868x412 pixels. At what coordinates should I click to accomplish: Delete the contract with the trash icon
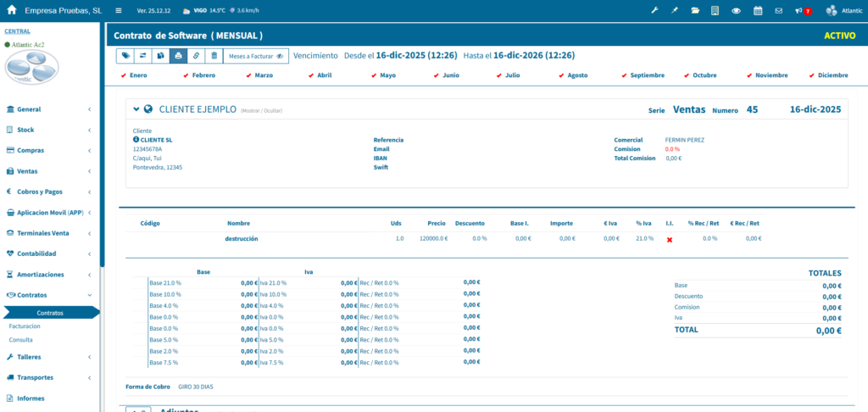214,56
